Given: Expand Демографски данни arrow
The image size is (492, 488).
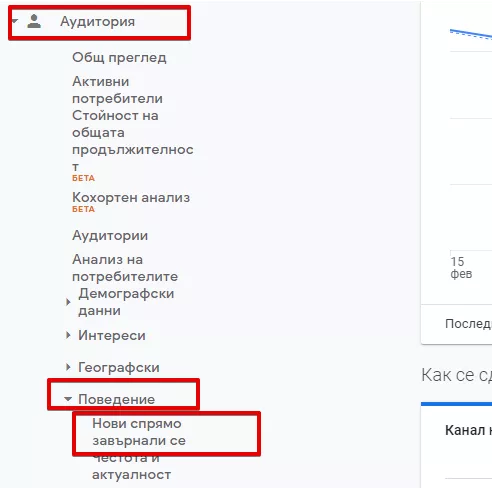Looking at the screenshot, I should [68, 302].
